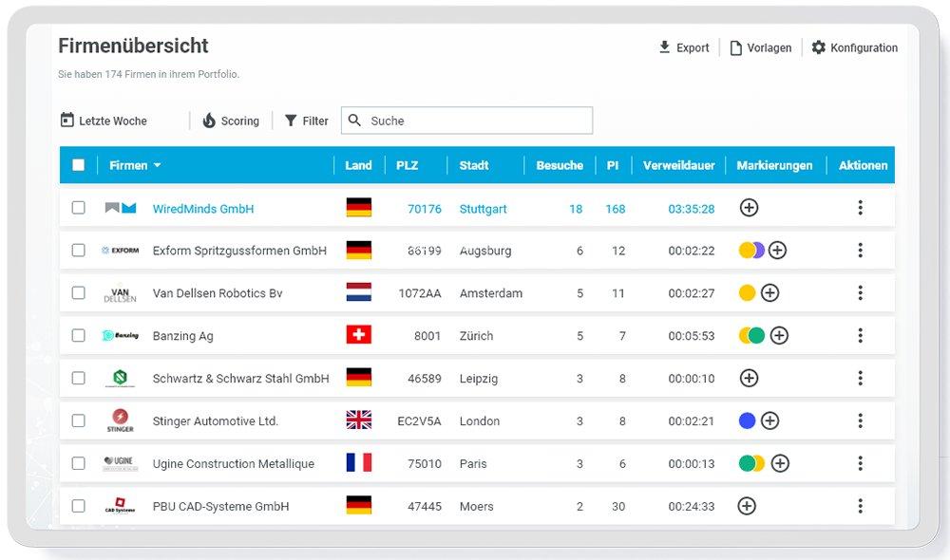The height and width of the screenshot is (560, 950).
Task: Add a marker to Stinger Automotive Ltd.
Action: [770, 420]
